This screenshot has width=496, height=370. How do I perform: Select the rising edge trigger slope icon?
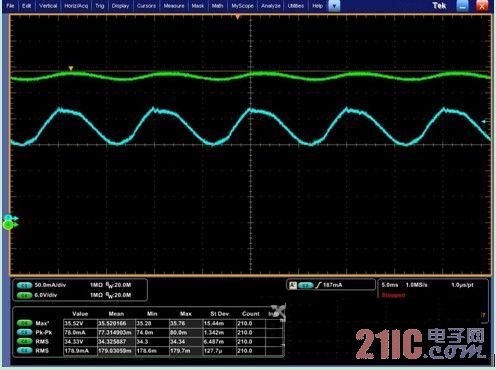point(318,285)
